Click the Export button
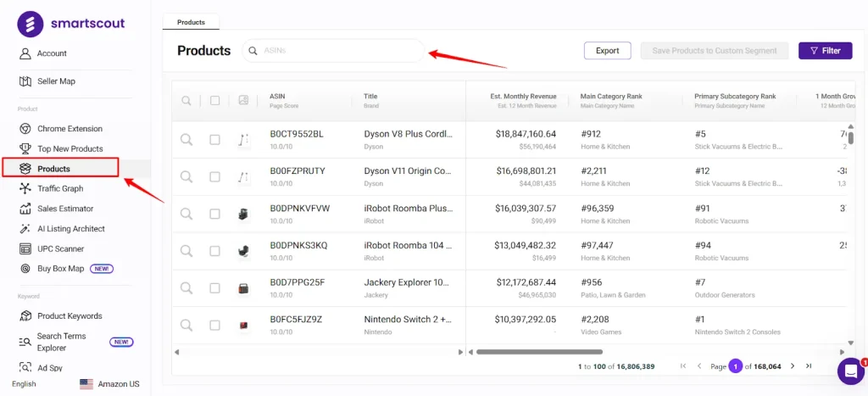The width and height of the screenshot is (868, 396). point(607,50)
